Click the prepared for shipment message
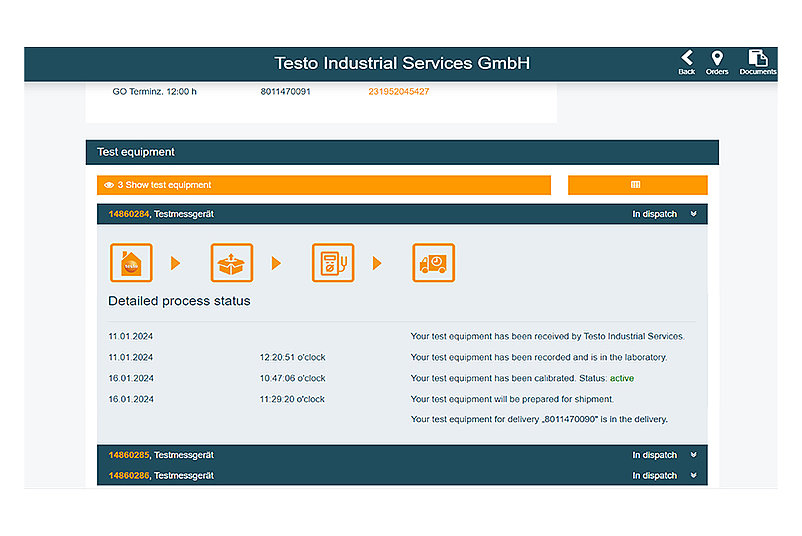802x536 pixels. (512, 399)
